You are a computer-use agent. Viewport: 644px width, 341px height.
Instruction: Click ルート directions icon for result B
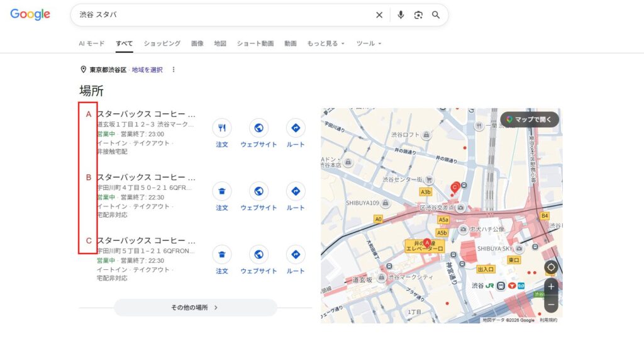click(x=296, y=191)
